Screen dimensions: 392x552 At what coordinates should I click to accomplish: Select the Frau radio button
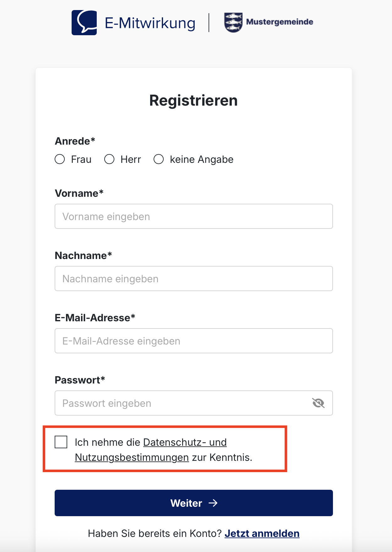pyautogui.click(x=60, y=159)
